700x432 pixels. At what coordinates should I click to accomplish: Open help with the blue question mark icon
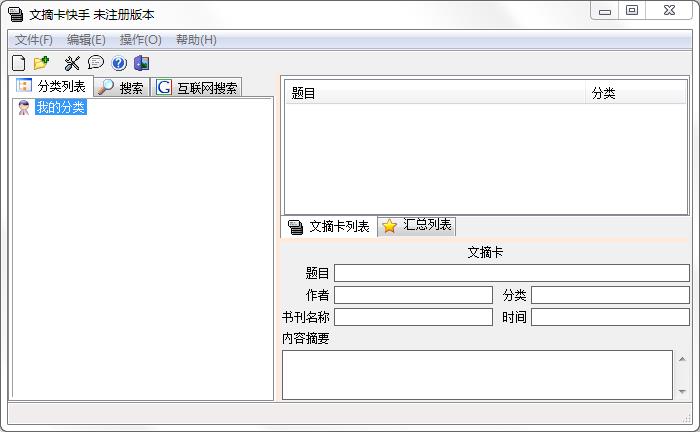[x=119, y=63]
